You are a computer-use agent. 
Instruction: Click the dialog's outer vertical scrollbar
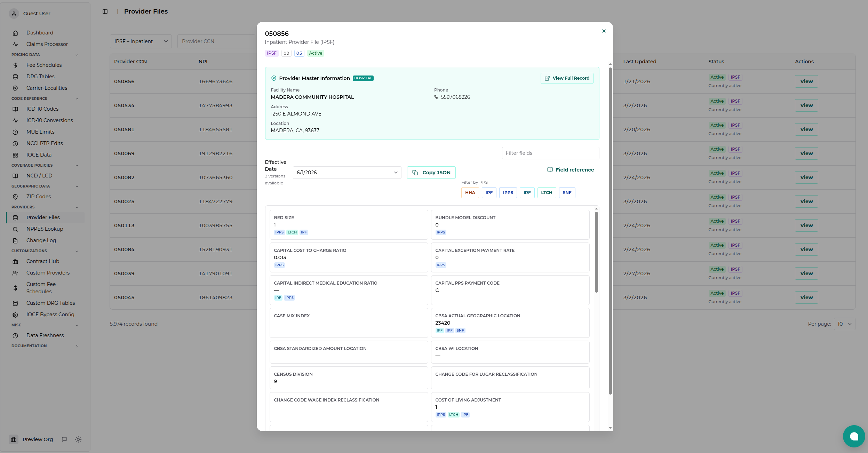click(610, 231)
